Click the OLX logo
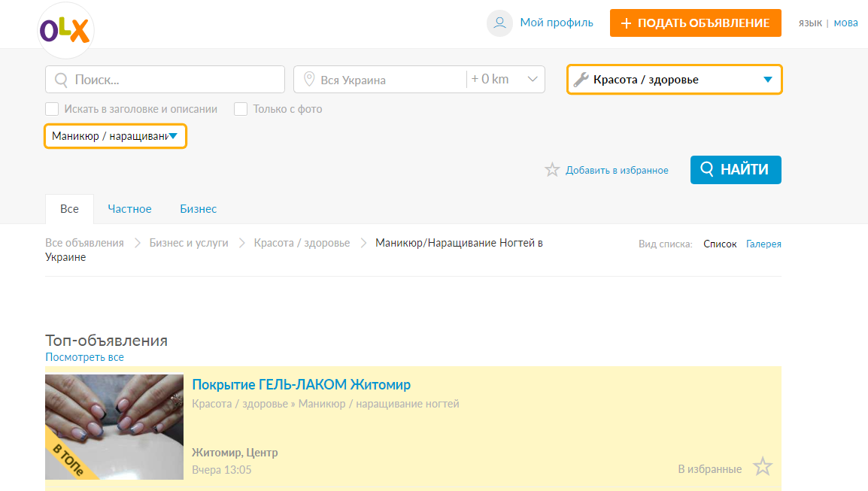868x491 pixels. click(x=65, y=31)
